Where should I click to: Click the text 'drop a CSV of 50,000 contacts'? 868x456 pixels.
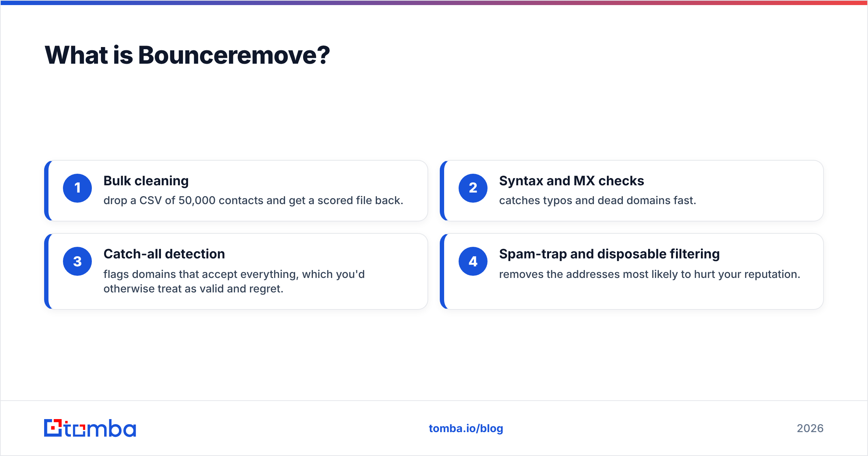(184, 200)
